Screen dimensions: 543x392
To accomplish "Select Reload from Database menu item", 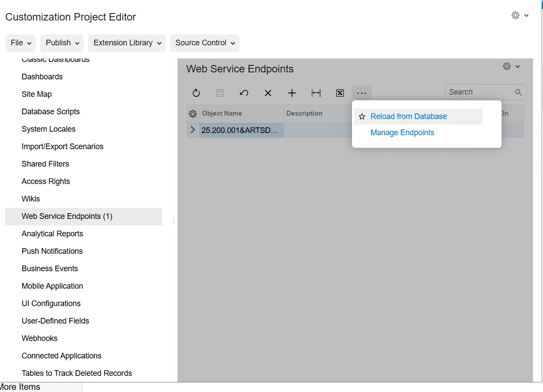I will pyautogui.click(x=409, y=116).
